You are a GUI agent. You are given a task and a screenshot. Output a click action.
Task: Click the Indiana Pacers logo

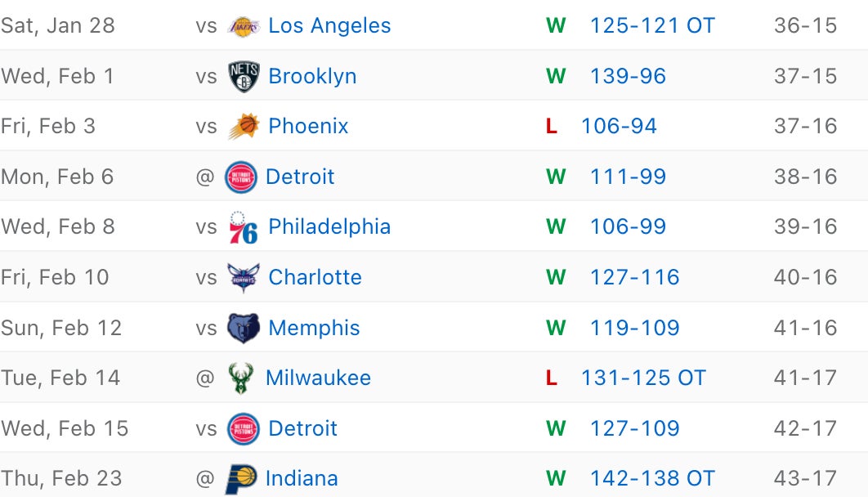point(241,479)
